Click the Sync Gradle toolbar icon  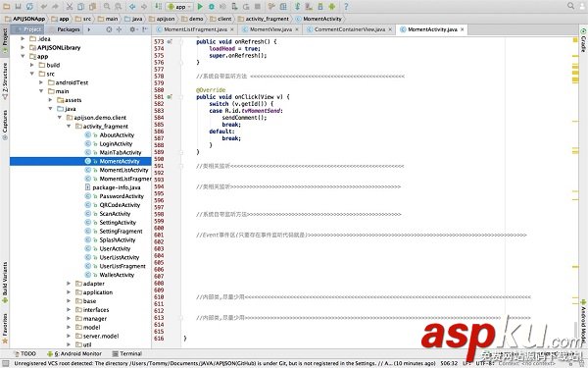point(297,7)
